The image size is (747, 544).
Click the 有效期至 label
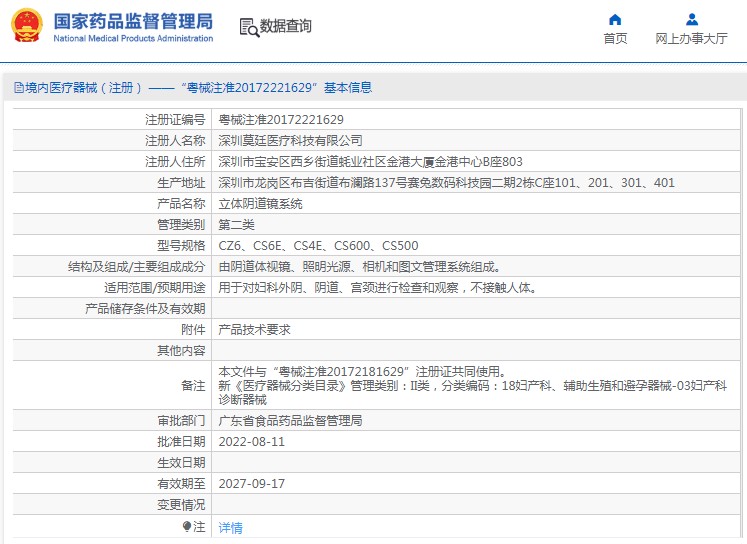[181, 484]
